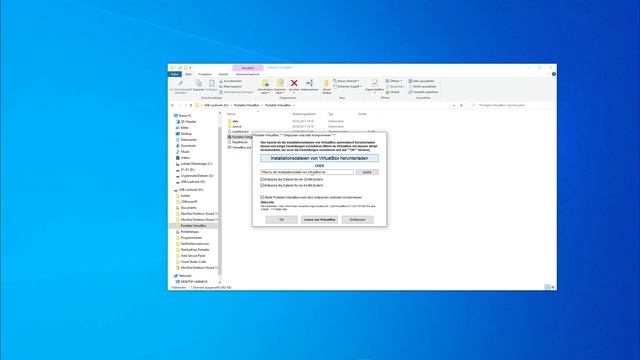Select Netzwerk in the navigation pane
Screen dimensions: 640x360
(182, 276)
